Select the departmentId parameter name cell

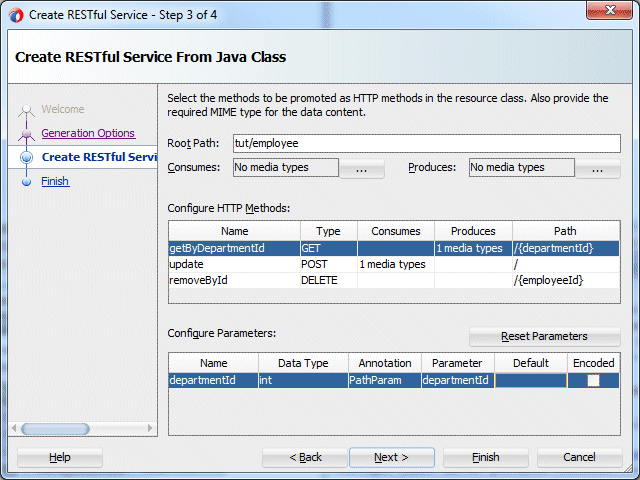click(x=213, y=380)
